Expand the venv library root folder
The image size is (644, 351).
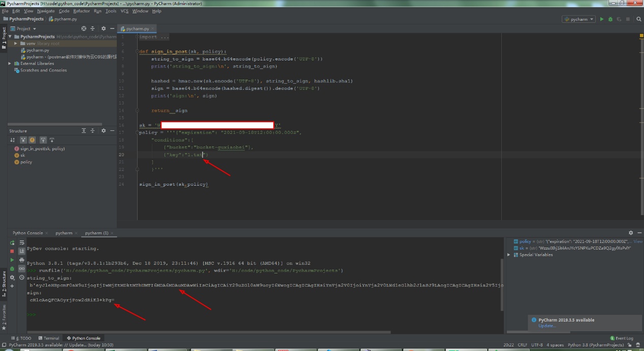(x=16, y=44)
